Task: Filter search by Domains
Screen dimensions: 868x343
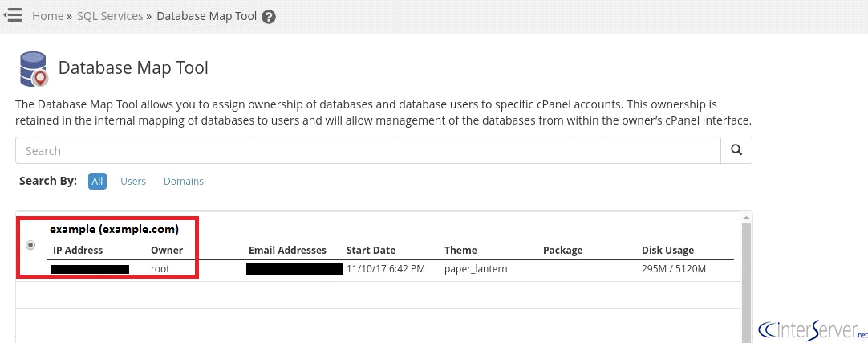Action: pos(183,182)
